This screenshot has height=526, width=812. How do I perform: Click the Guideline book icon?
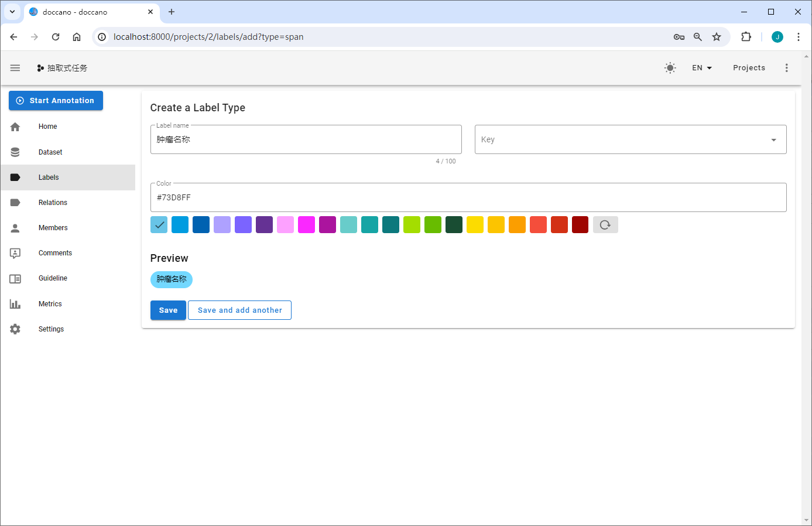click(x=15, y=279)
